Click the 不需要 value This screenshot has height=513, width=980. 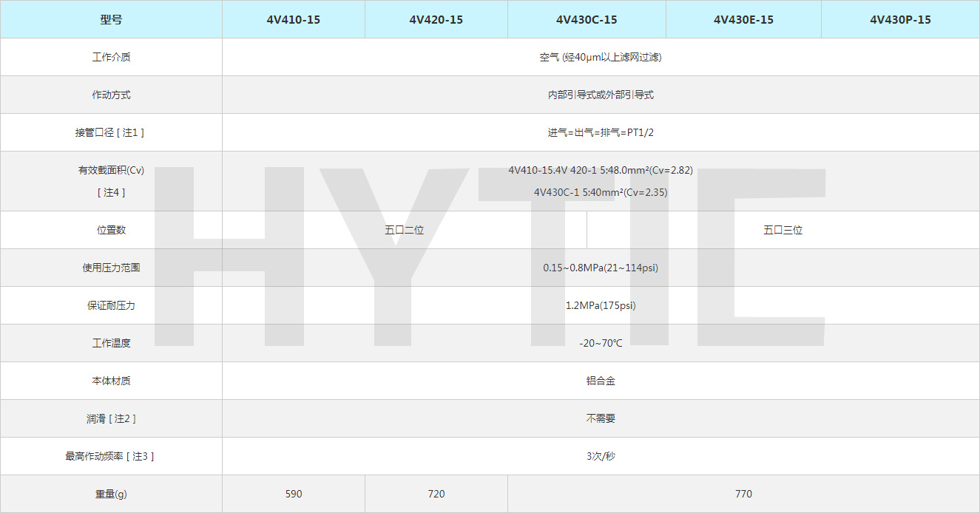click(x=601, y=418)
